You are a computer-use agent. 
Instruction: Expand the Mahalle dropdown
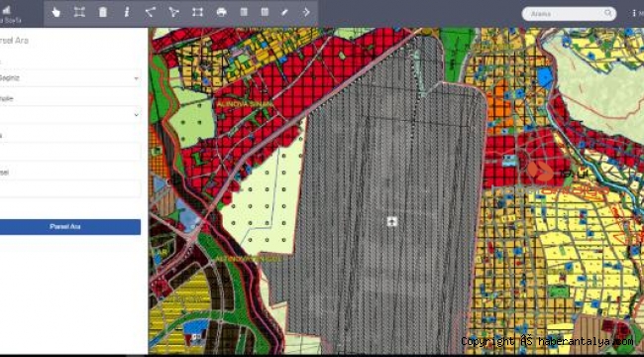coord(69,115)
